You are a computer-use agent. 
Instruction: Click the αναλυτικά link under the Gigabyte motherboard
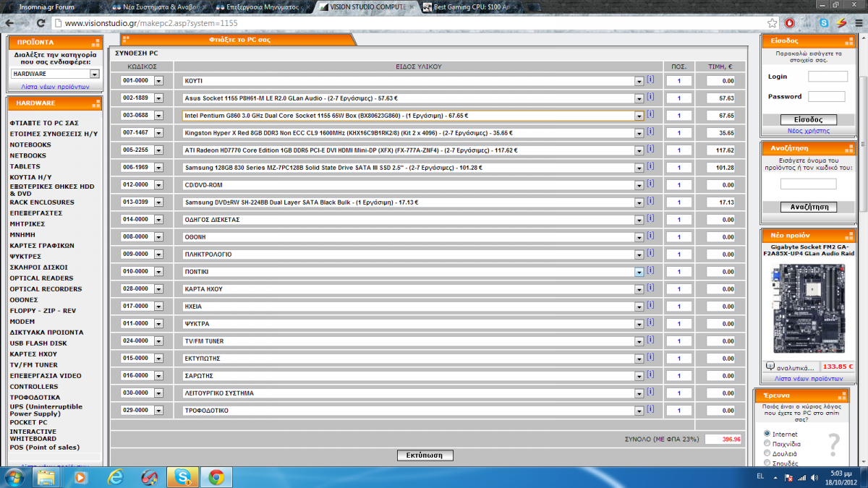pos(796,367)
